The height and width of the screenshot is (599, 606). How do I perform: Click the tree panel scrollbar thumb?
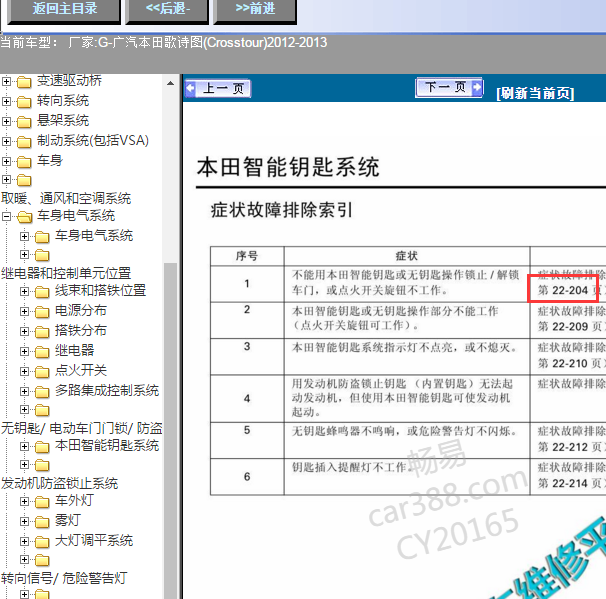tap(170, 429)
